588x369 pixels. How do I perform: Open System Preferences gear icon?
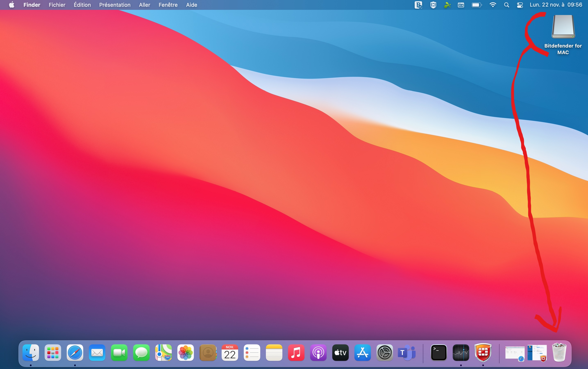(385, 353)
